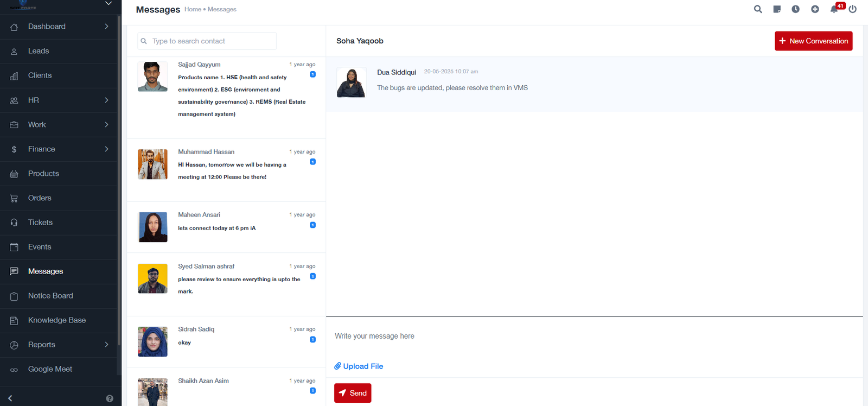Open Maheen Ansari conversation
This screenshot has height=406, width=868.
click(x=226, y=227)
